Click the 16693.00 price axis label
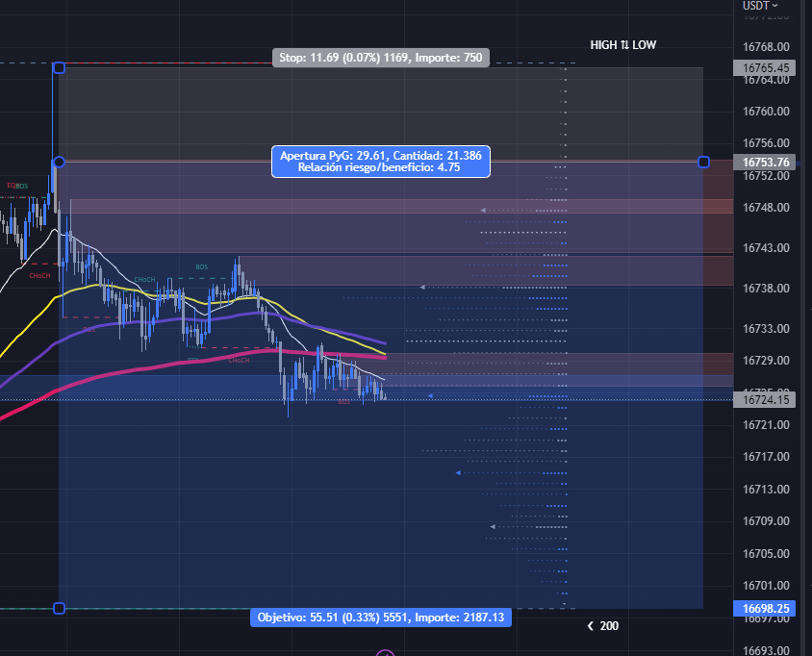Image resolution: width=812 pixels, height=656 pixels. (x=766, y=650)
